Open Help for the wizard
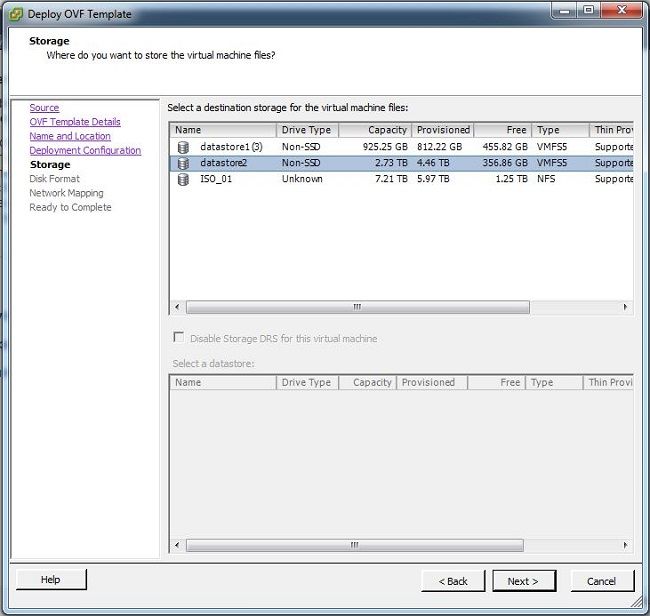Screen dimensions: 650x616 coord(51,580)
